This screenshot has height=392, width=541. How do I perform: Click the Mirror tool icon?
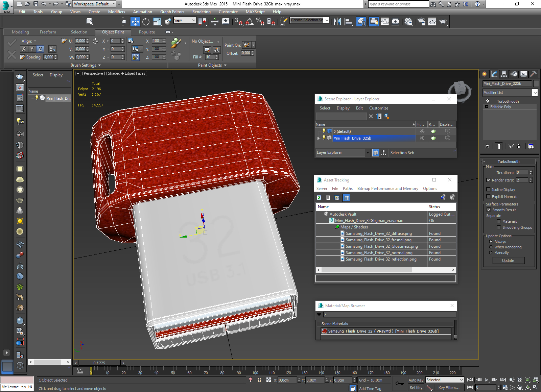point(337,22)
